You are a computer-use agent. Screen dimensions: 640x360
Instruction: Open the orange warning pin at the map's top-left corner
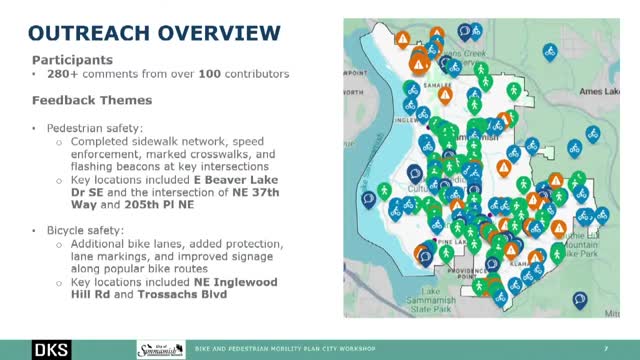[403, 39]
